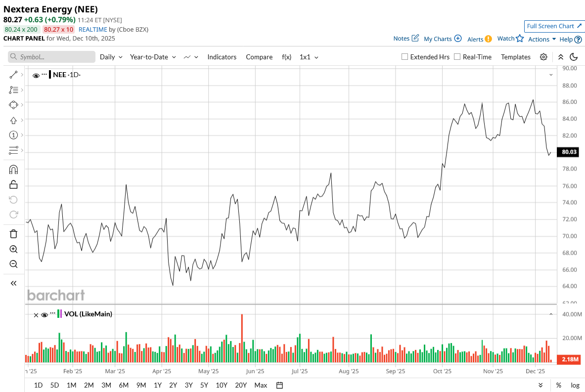Toggle the magnet snap mode
The height and width of the screenshot is (392, 585).
pyautogui.click(x=13, y=170)
